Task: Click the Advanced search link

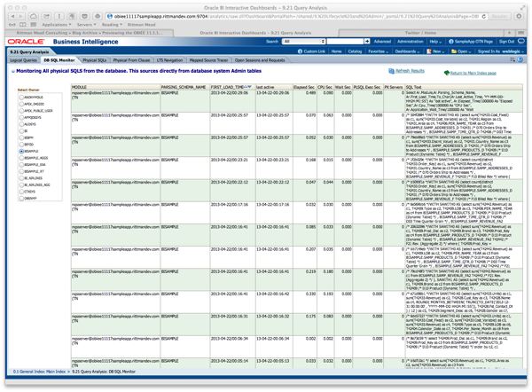Action: [x=382, y=42]
